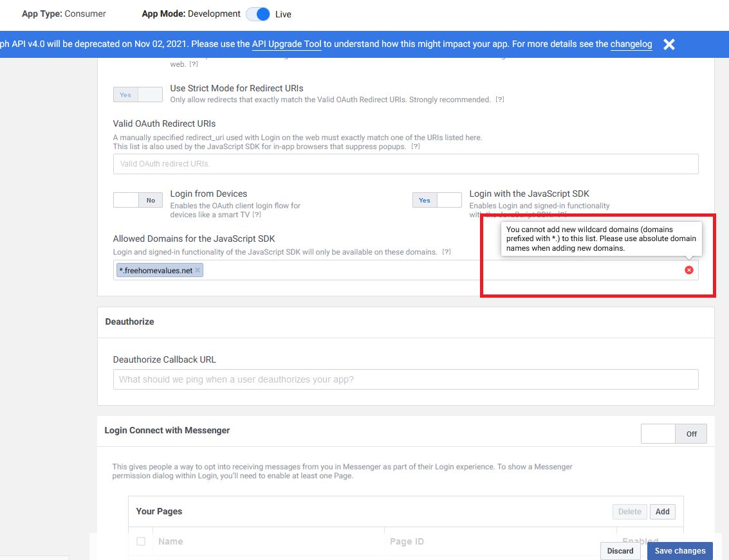Open the API Upgrade Tool link

click(x=286, y=44)
